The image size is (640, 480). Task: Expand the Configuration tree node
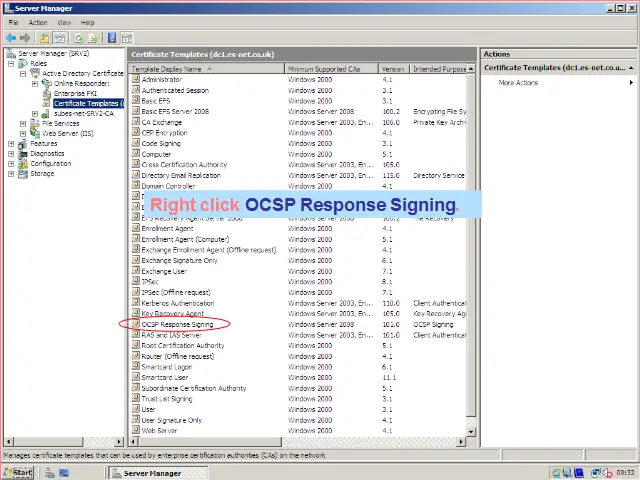(x=11, y=164)
